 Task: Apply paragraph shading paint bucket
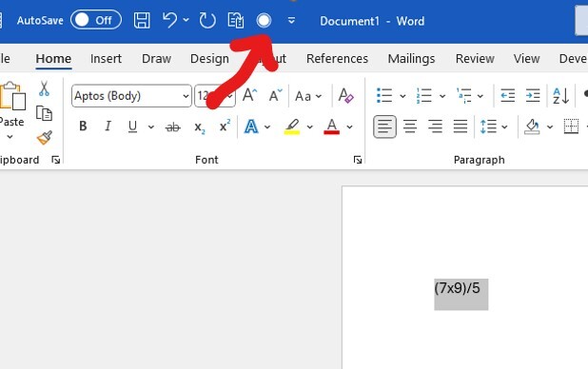(532, 126)
